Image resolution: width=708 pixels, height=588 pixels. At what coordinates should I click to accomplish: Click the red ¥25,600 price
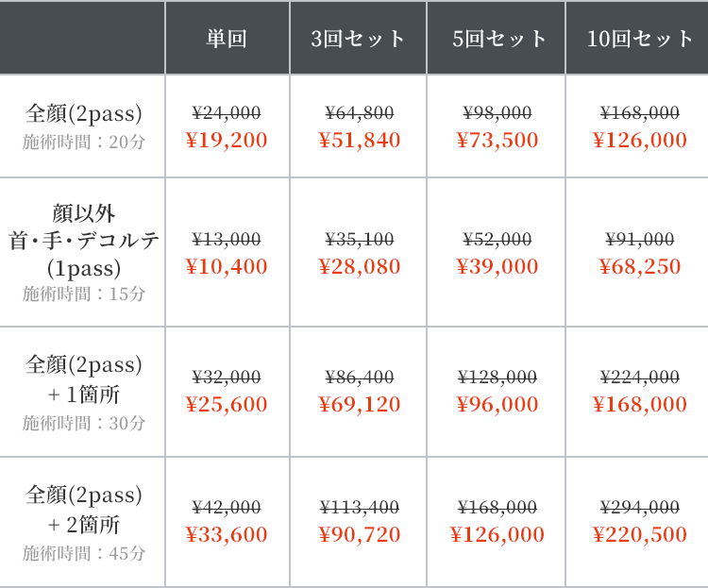(227, 405)
